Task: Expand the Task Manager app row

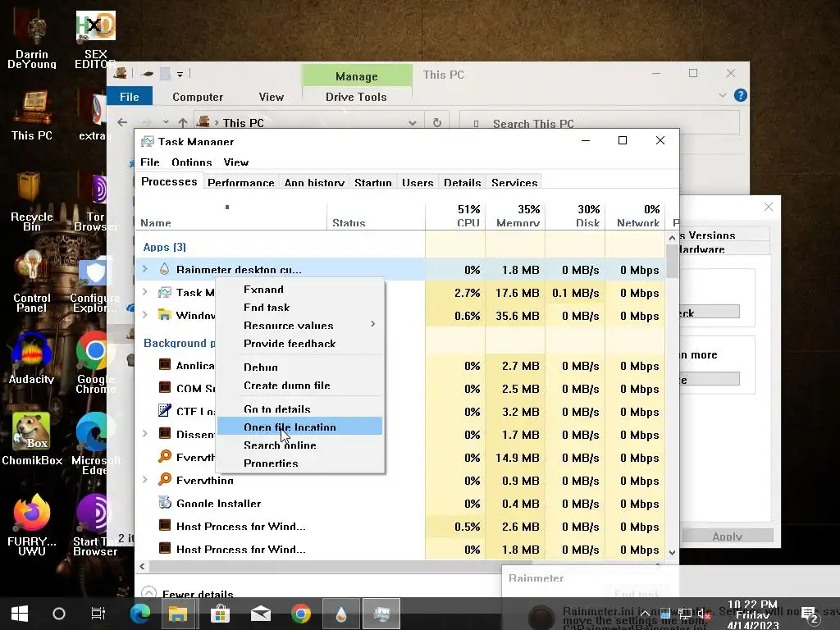Action: (x=144, y=292)
